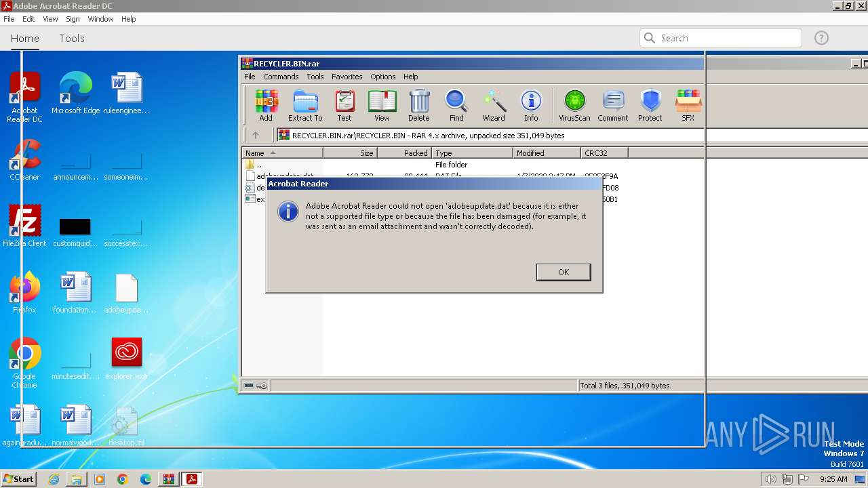Click the status text 'Total 3 files, 351,049 bytes'
868x488 pixels.
coord(625,386)
